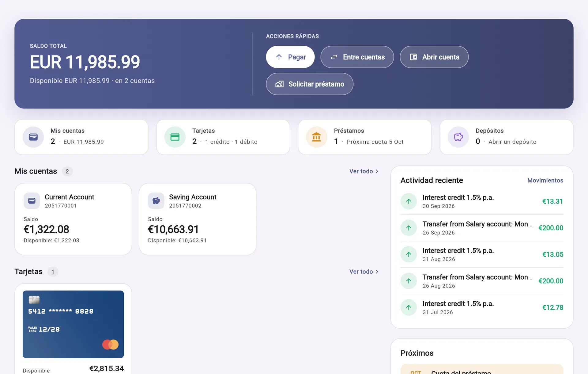Click the arrow icon for 31 Aug interest credit

pyautogui.click(x=409, y=254)
